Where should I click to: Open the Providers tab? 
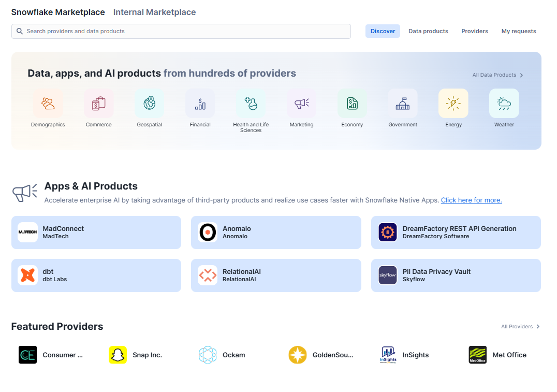(x=474, y=31)
